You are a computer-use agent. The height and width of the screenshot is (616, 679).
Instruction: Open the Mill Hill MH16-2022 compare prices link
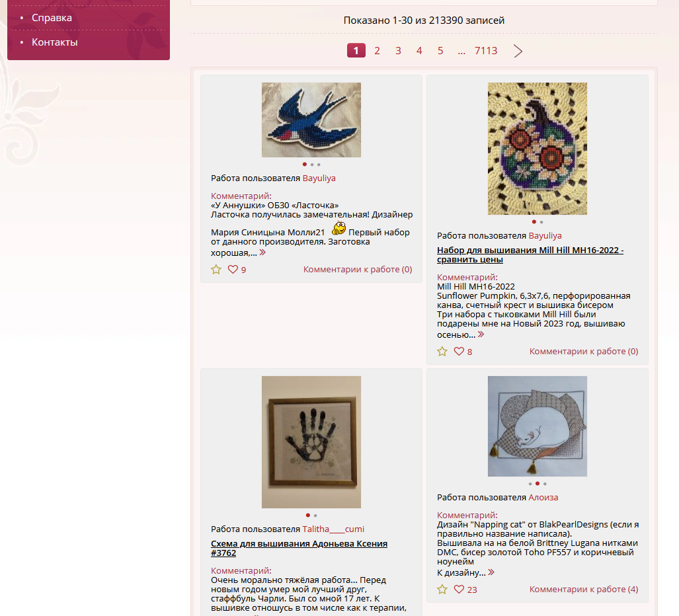point(530,255)
